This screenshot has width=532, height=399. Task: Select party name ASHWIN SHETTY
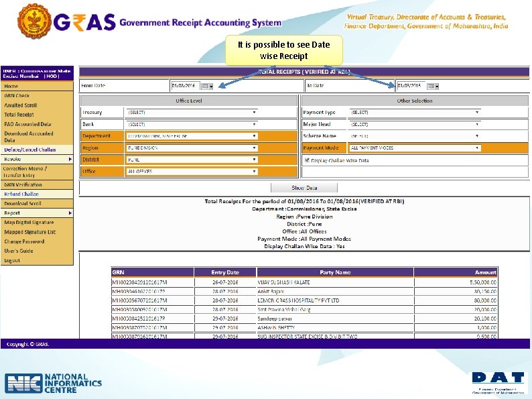click(276, 328)
